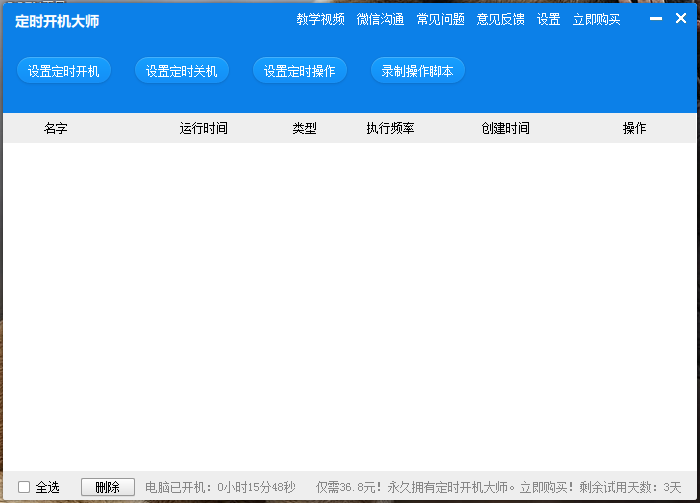Start 录制操作脚本 script recording

(418, 71)
